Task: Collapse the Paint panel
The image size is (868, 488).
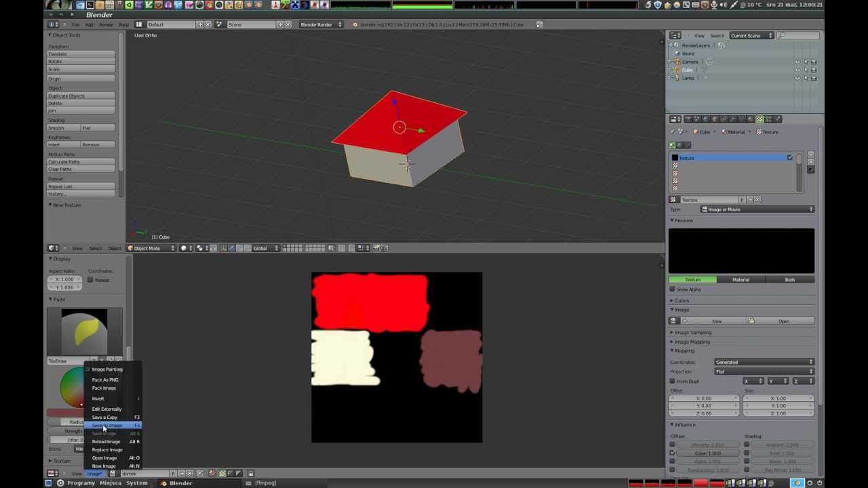Action: click(58, 299)
